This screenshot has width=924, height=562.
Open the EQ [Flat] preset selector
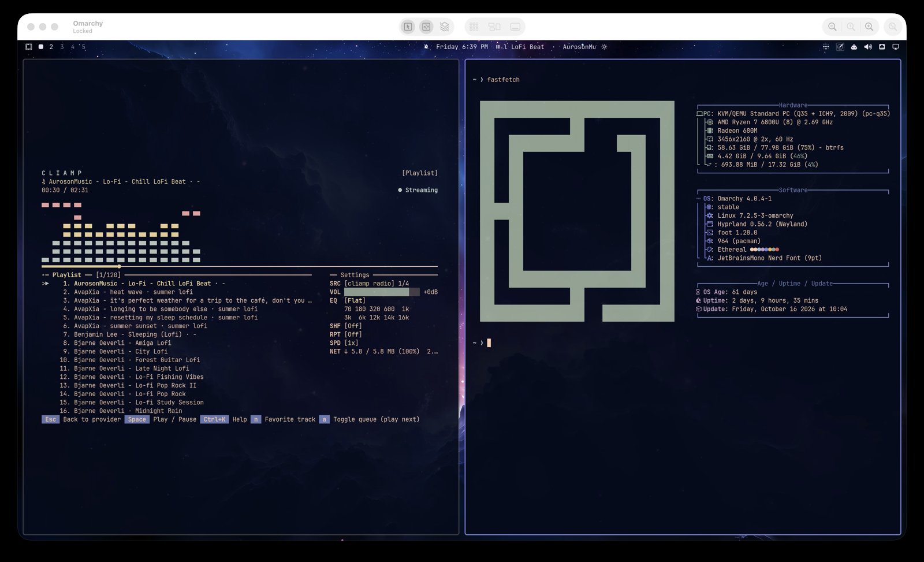coord(348,300)
